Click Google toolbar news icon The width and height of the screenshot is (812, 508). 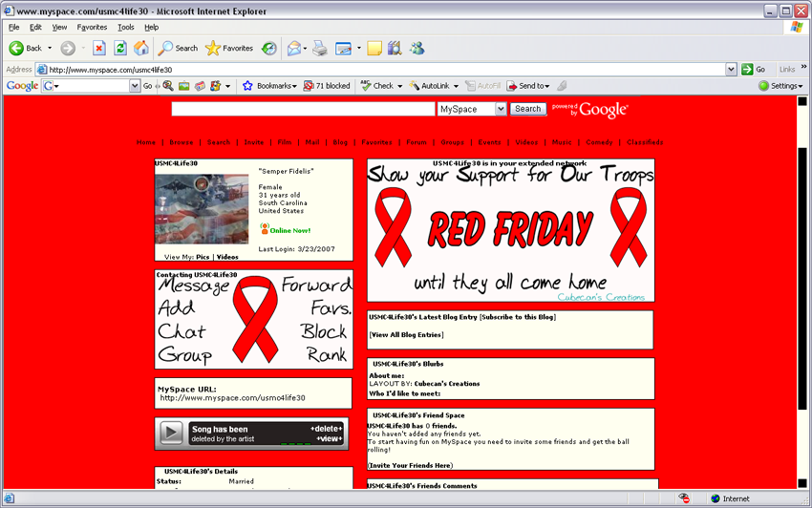pyautogui.click(x=200, y=85)
